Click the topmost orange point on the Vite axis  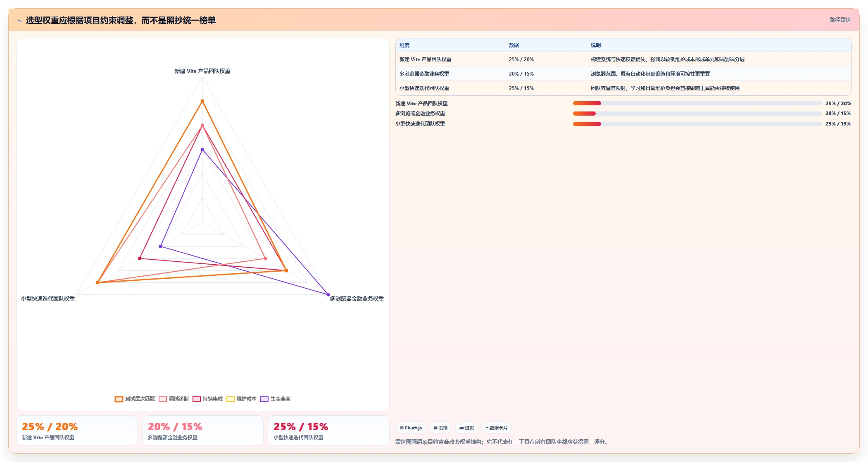coord(202,101)
